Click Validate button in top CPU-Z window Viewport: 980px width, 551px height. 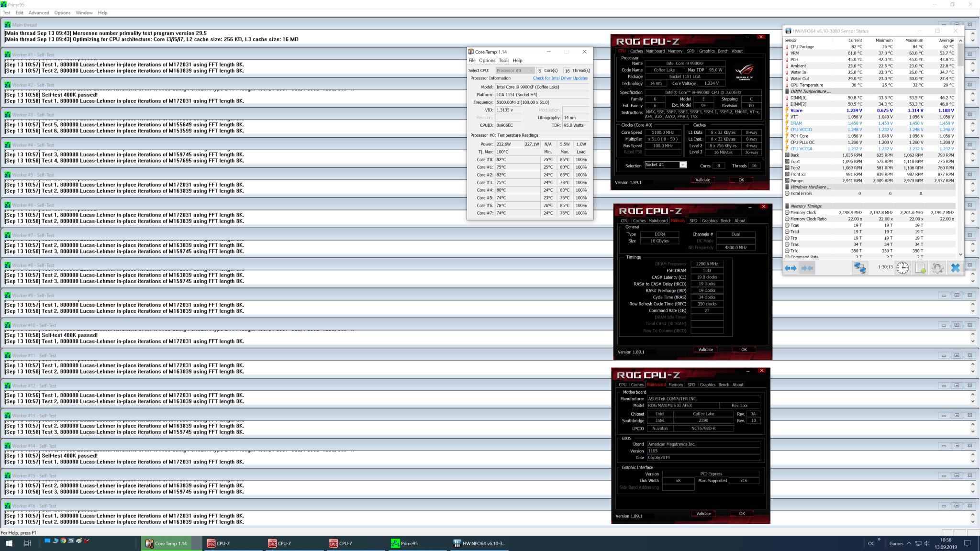pyautogui.click(x=702, y=180)
